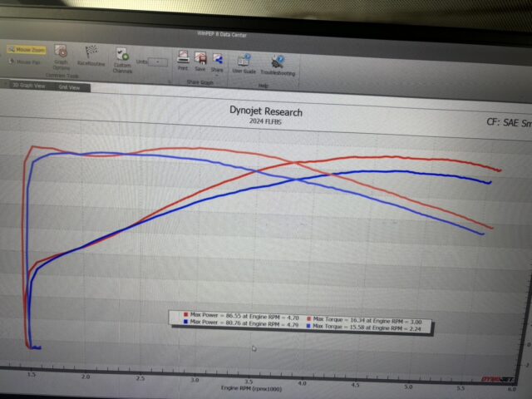Save the graph
Image resolution: width=532 pixels, height=399 pixels.
tap(200, 61)
